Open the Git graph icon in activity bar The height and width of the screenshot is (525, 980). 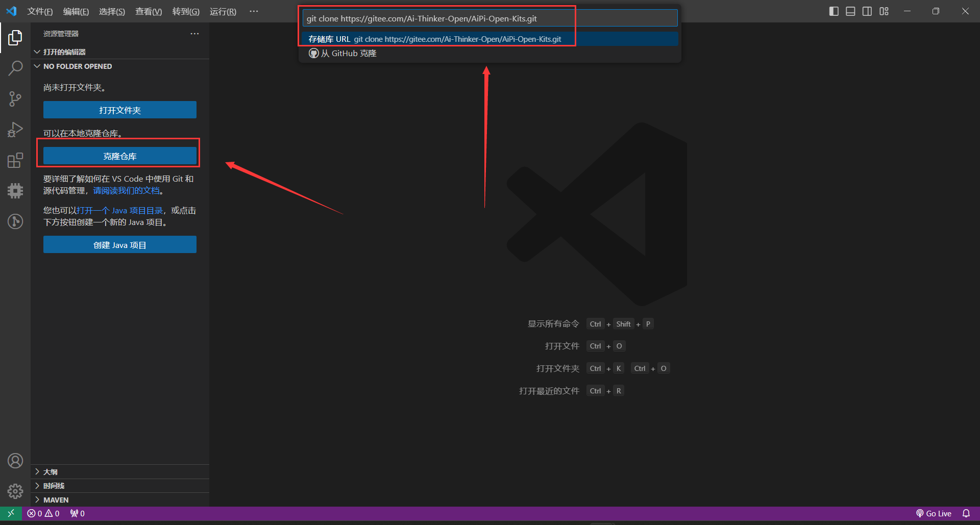(x=15, y=221)
